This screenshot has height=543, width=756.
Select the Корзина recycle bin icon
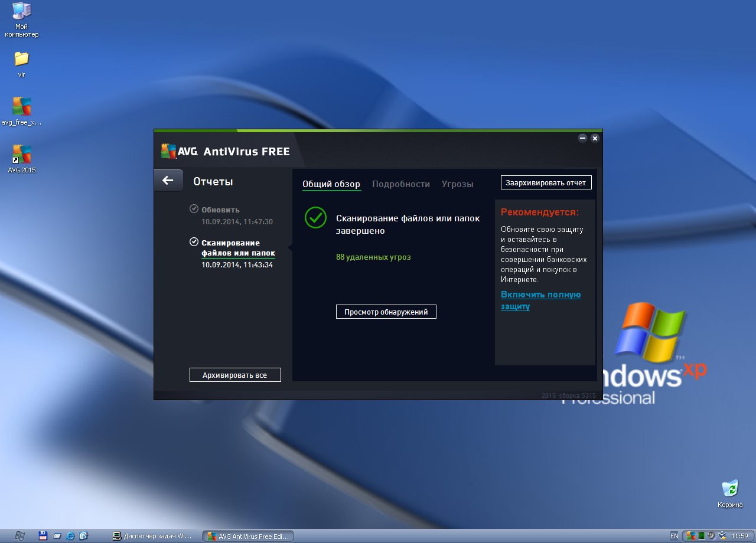click(x=731, y=494)
